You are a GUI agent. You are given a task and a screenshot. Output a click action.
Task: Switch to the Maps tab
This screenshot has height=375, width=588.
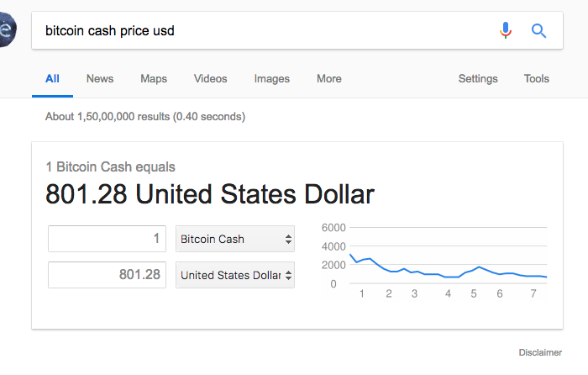click(x=154, y=78)
